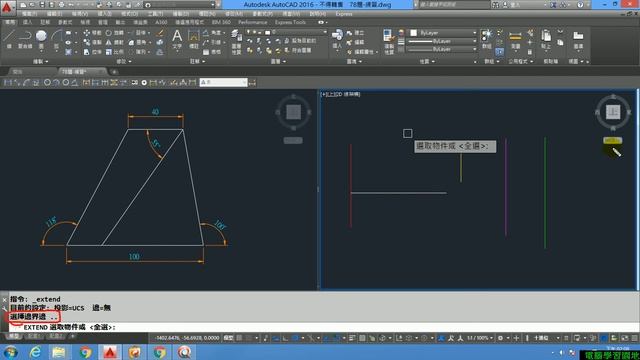Click the ViewCube top face in right viewport
The height and width of the screenshot is (360, 640).
[613, 112]
